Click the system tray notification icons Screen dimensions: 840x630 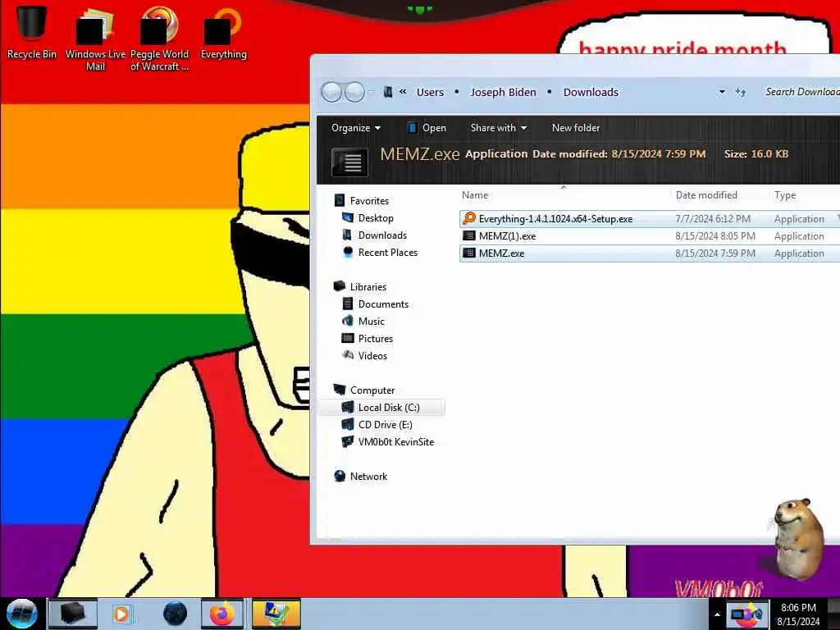[x=747, y=614]
